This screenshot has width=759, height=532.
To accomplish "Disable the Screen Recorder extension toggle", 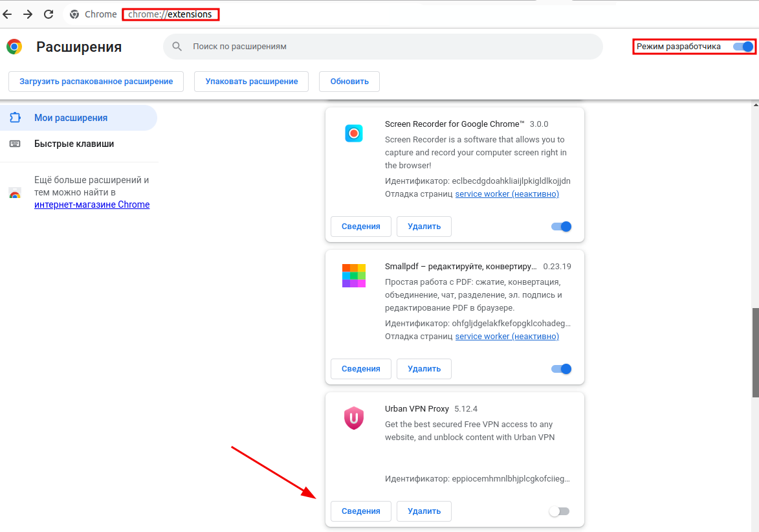I will point(561,227).
